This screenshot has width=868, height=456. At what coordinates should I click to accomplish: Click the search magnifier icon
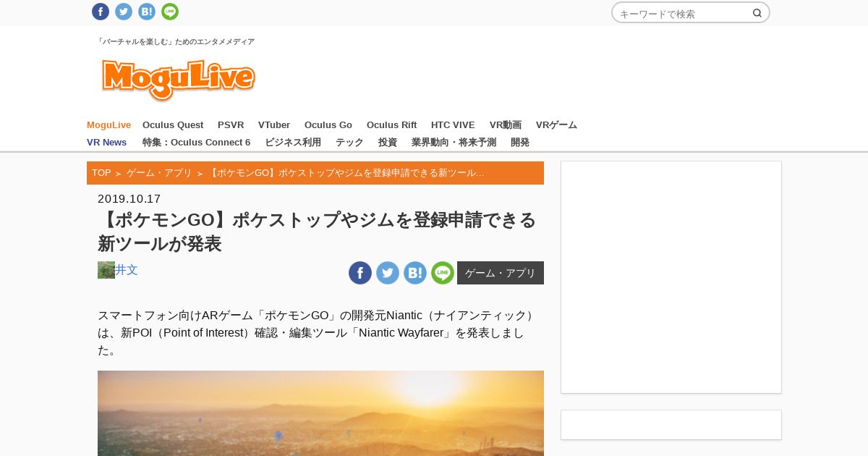point(757,13)
